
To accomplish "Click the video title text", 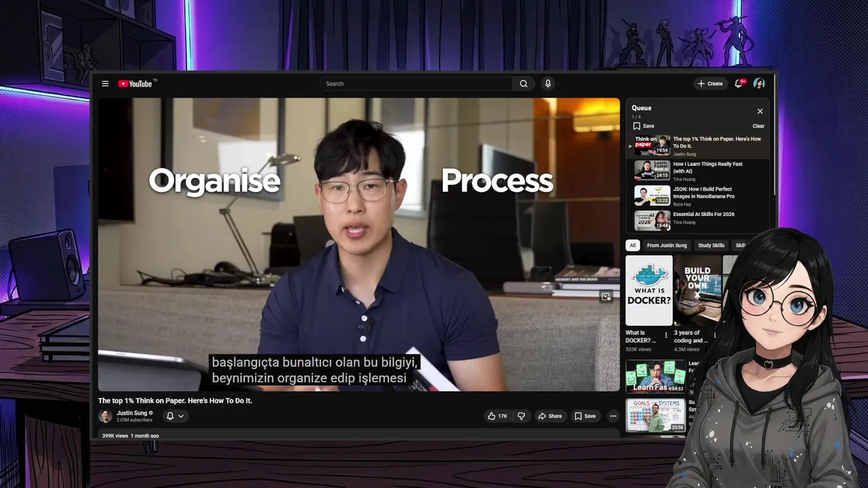I will (175, 401).
